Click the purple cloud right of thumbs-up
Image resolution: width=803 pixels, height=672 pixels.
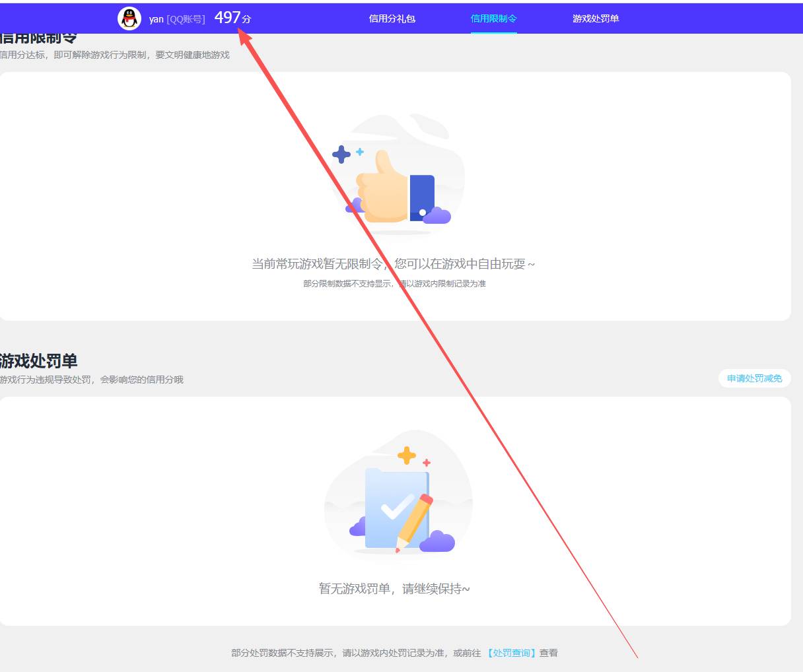[436, 215]
